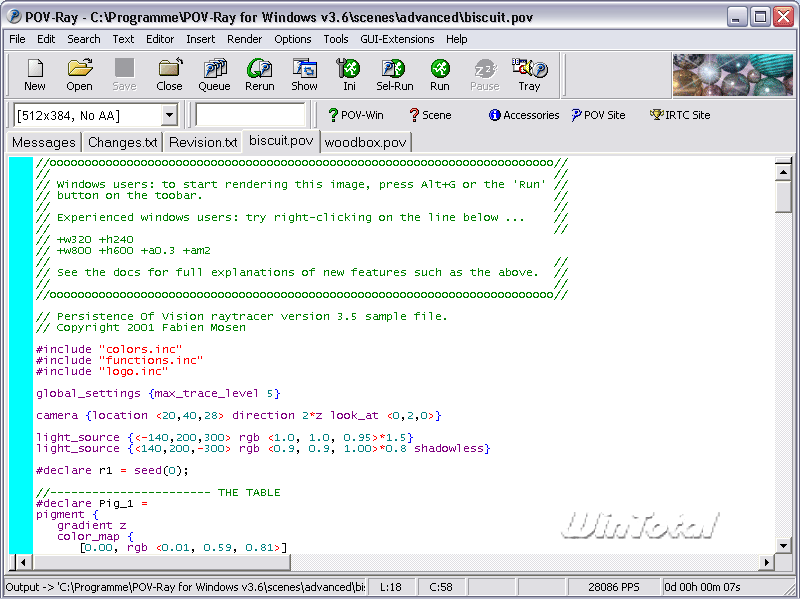Viewport: 800px width, 600px height.
Task: Click the camera location code line
Action: point(238,415)
